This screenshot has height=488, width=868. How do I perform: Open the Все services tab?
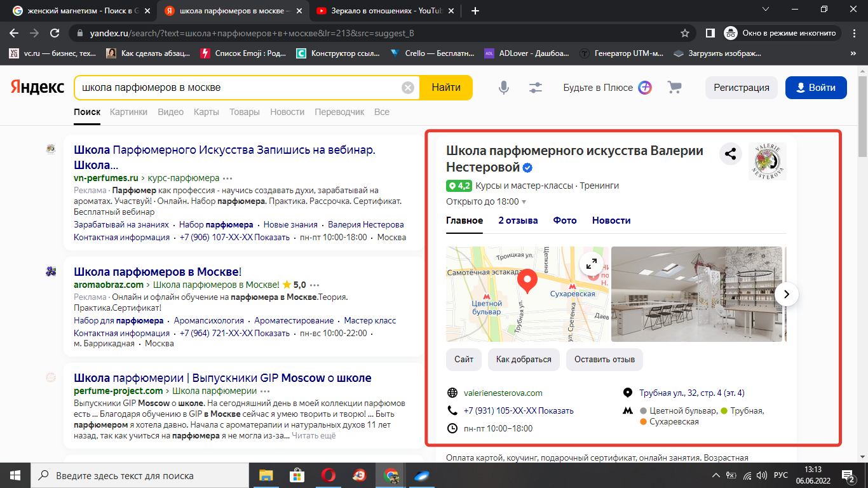(382, 112)
